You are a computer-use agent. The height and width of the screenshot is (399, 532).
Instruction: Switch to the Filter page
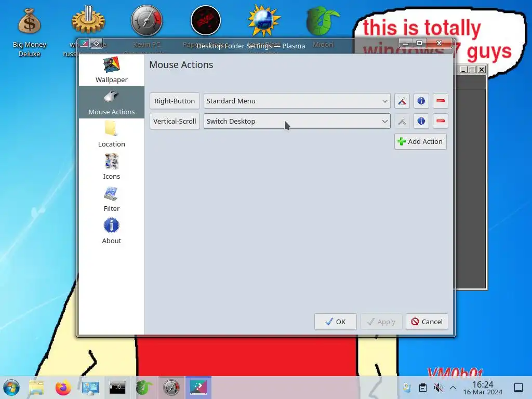pos(111,199)
